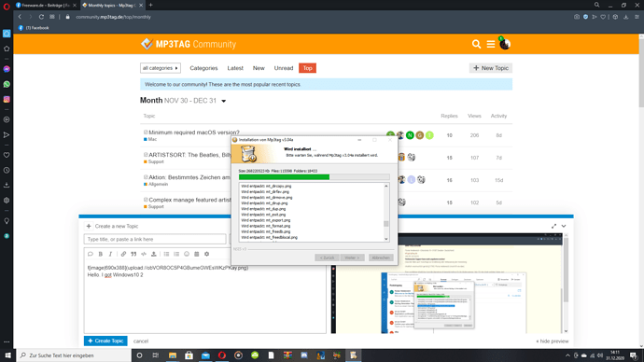Open the Opera sidebar downloads icon
Screen dimensions: 644x362
pyautogui.click(x=7, y=185)
